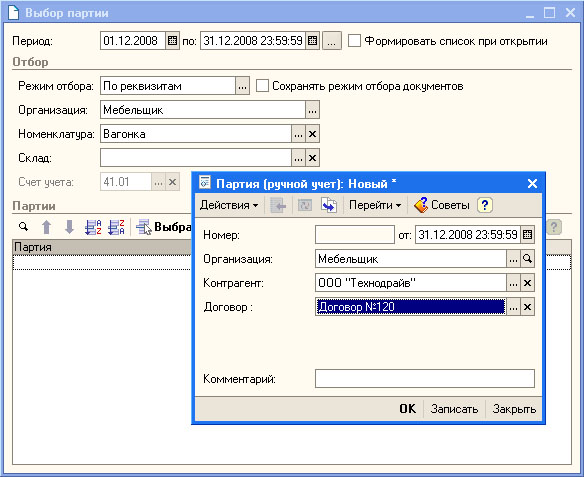Image resolution: width=584 pixels, height=477 pixels.
Task: Click the help icon in Выбор партии toolbar
Action: [x=554, y=227]
